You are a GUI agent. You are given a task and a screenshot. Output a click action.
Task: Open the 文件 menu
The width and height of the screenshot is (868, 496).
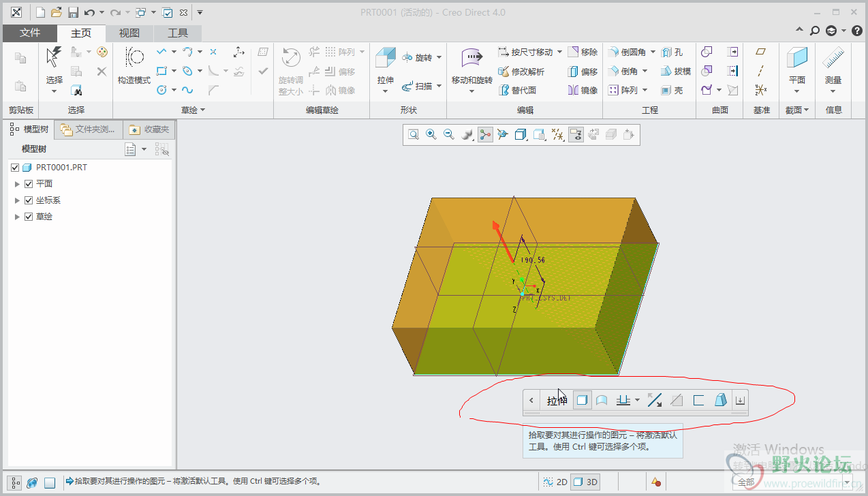(x=30, y=33)
